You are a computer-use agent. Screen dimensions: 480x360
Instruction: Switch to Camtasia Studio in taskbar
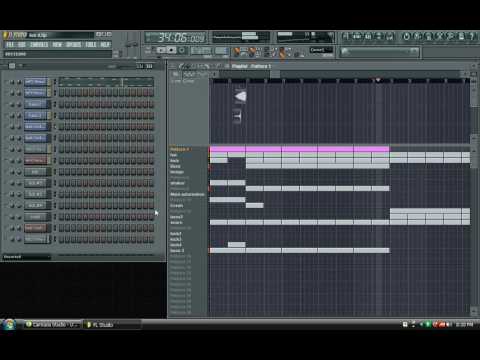(x=53, y=324)
